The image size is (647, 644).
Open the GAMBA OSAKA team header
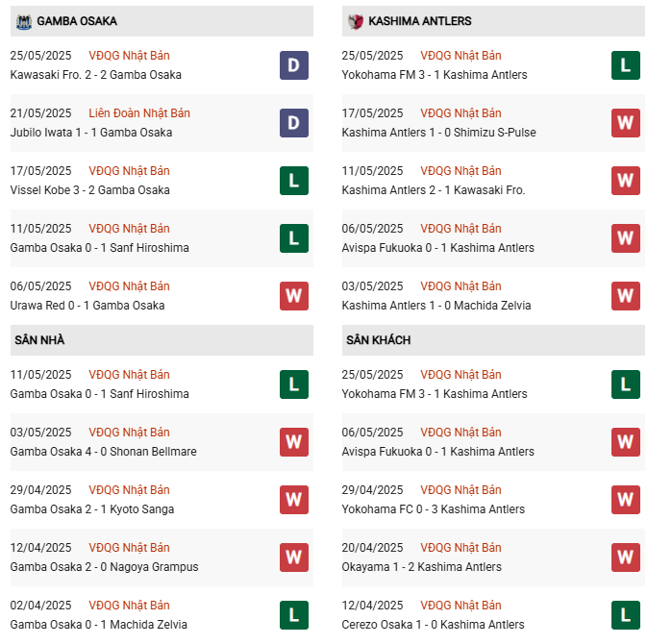click(x=162, y=21)
